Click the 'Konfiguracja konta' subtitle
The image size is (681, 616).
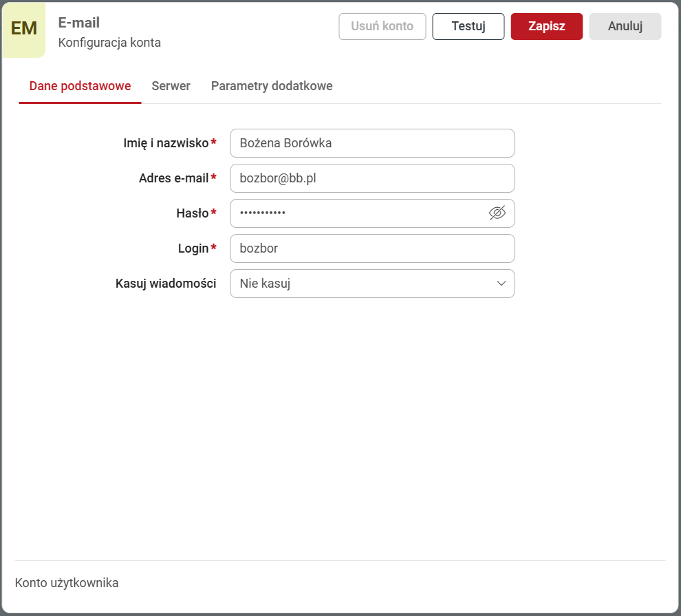[x=109, y=43]
